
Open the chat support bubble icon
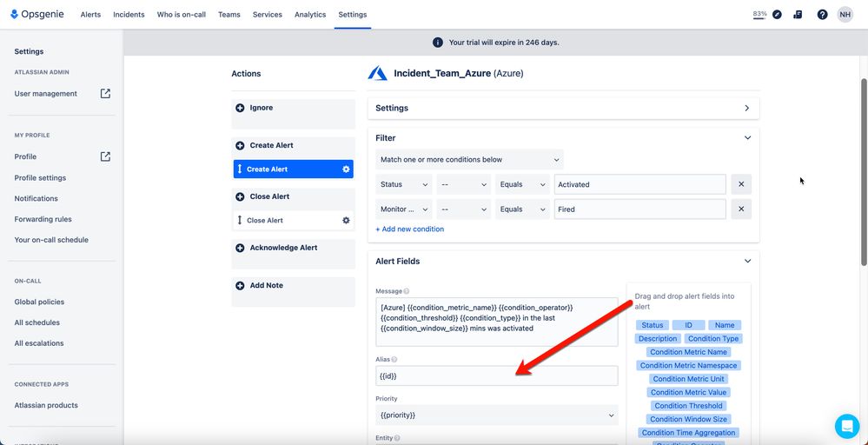tap(847, 426)
